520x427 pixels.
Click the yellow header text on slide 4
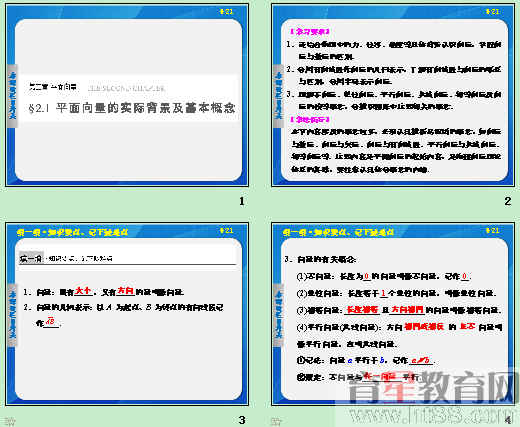tap(338, 232)
